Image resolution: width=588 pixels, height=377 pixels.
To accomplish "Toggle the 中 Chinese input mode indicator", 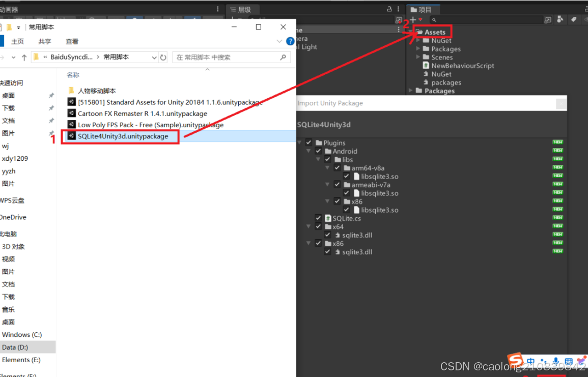I will [530, 361].
